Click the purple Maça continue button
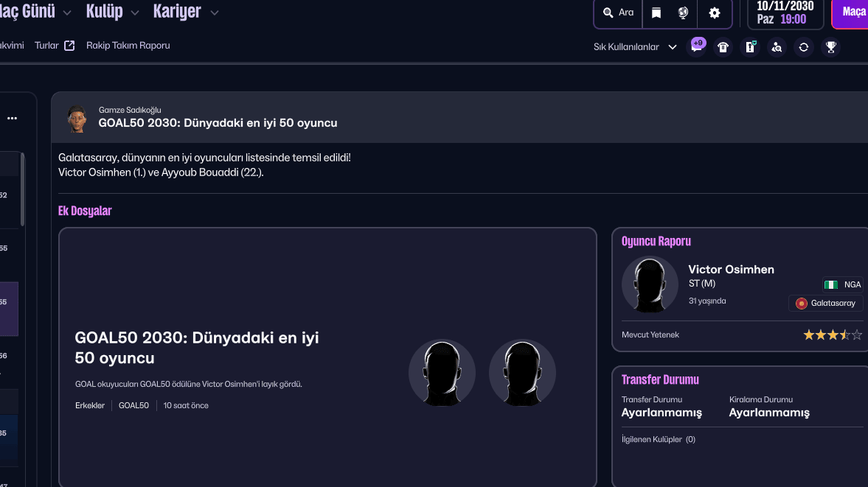This screenshot has width=868, height=487. [x=852, y=13]
